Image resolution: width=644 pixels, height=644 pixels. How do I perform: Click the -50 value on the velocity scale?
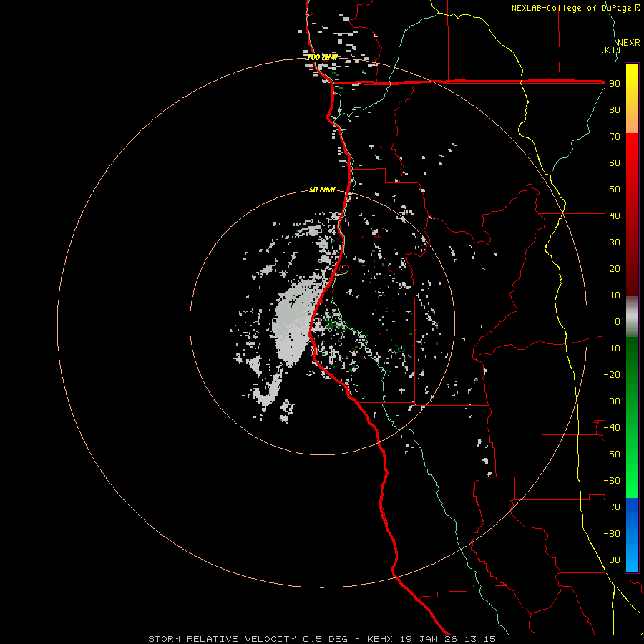612,454
